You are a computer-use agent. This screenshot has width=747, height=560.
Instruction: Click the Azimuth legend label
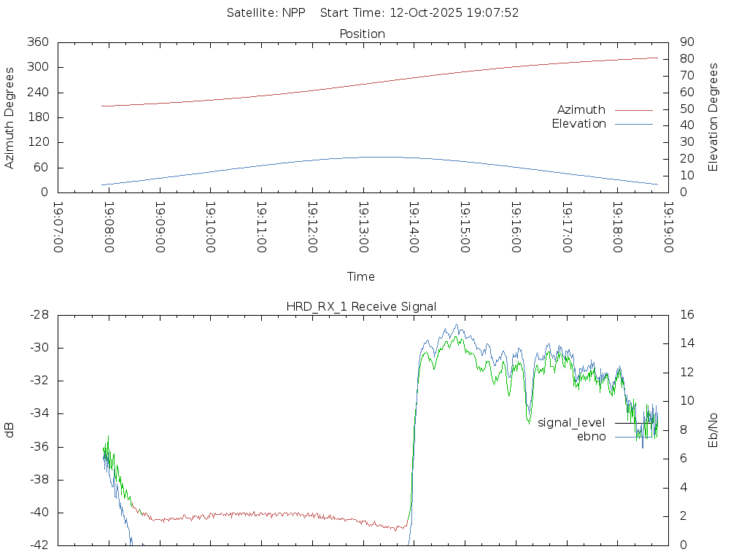[581, 110]
